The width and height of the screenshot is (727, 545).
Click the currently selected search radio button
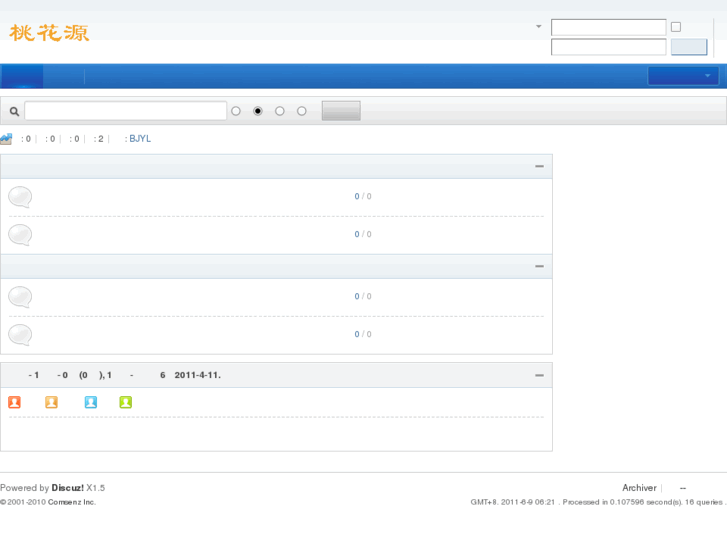tap(258, 111)
